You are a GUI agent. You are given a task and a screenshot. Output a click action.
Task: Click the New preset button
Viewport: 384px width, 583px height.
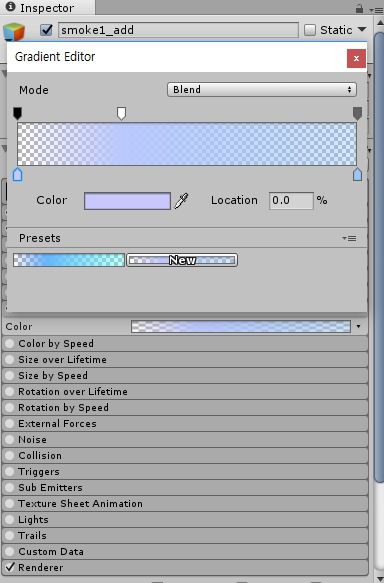(x=182, y=260)
